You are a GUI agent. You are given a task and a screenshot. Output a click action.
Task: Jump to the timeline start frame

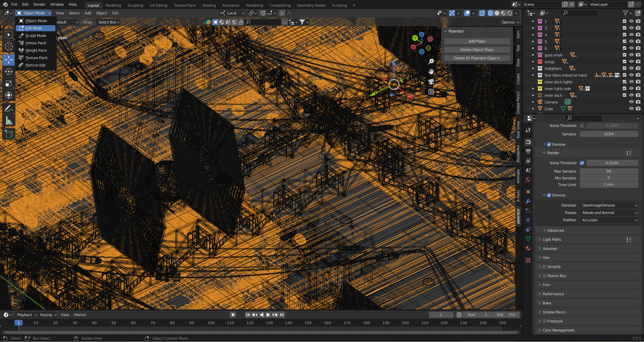(x=248, y=315)
